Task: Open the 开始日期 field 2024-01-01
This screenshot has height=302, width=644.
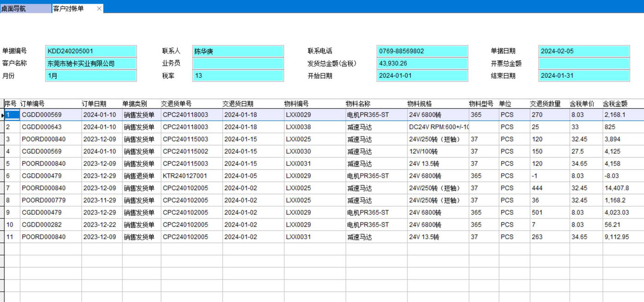Action: click(x=422, y=76)
